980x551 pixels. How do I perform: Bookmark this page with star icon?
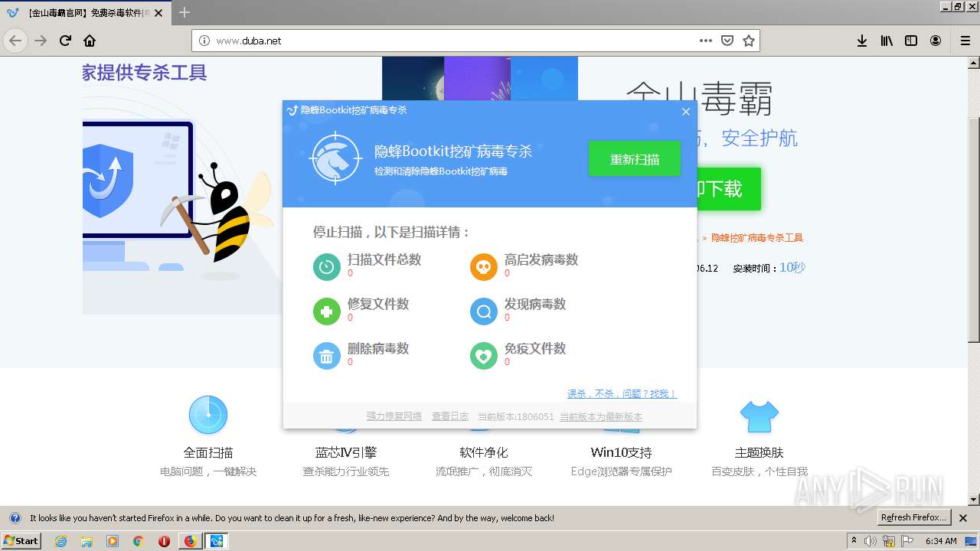coord(749,41)
